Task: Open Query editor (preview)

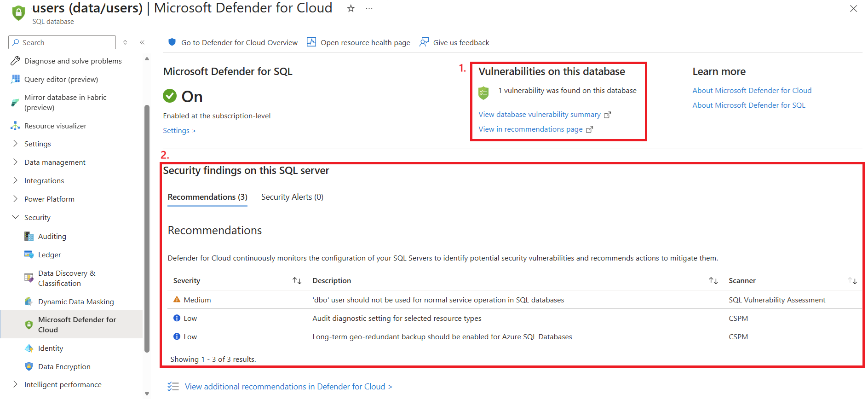Action: click(61, 79)
